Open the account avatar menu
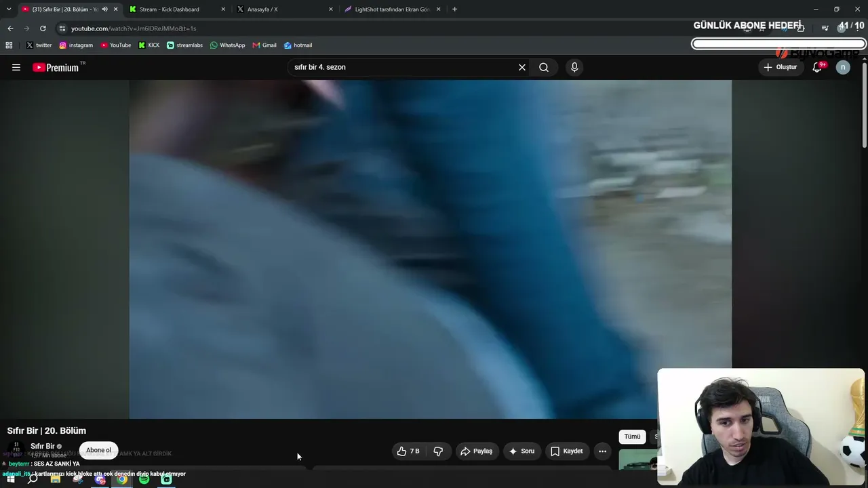868x488 pixels. (x=843, y=67)
